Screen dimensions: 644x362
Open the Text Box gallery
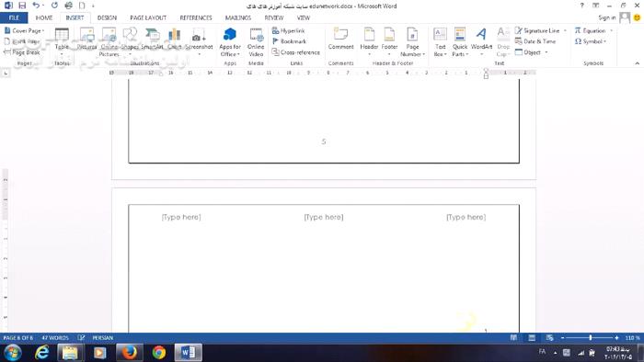pyautogui.click(x=440, y=42)
